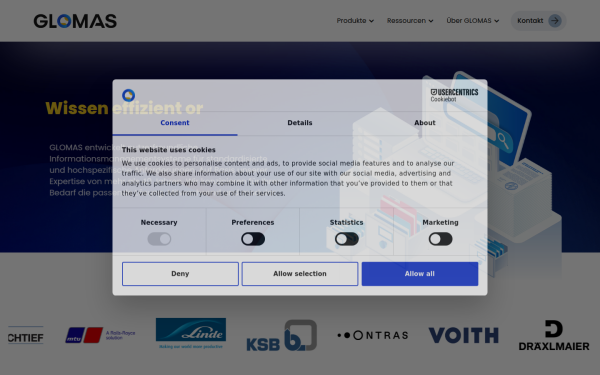Click the magnifier icon in hero illustration
This screenshot has height=375, width=600.
[x=503, y=140]
